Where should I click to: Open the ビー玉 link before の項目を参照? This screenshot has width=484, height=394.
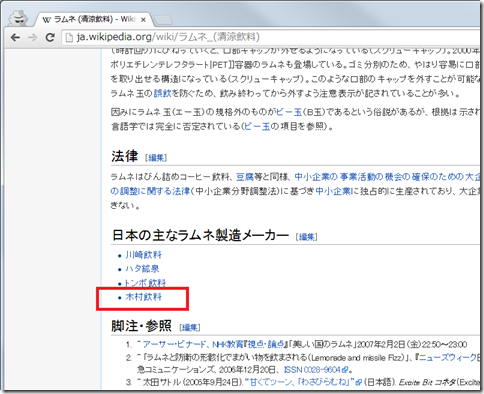click(257, 127)
